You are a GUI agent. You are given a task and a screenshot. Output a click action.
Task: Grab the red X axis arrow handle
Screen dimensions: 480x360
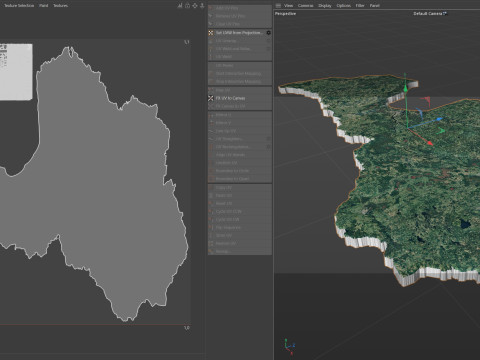point(430,143)
